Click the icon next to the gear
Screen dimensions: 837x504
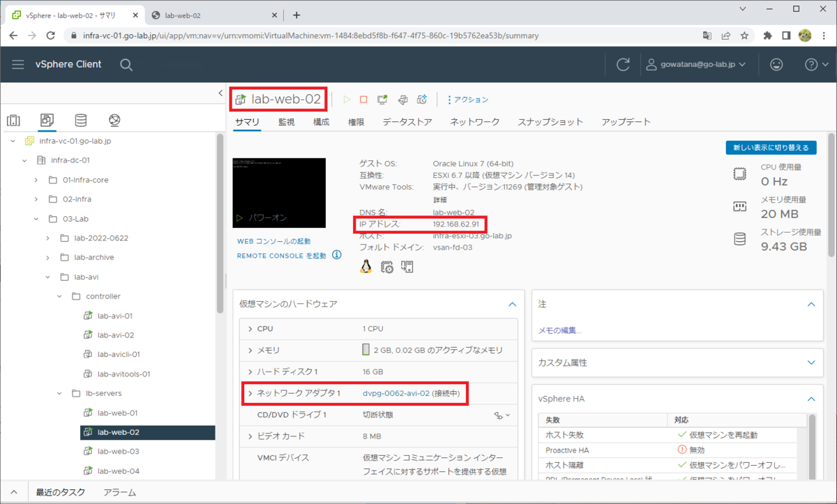407,266
